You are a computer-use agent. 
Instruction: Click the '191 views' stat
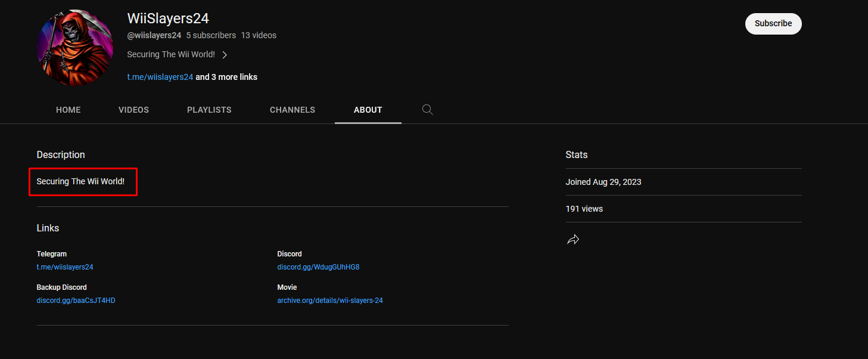click(584, 209)
